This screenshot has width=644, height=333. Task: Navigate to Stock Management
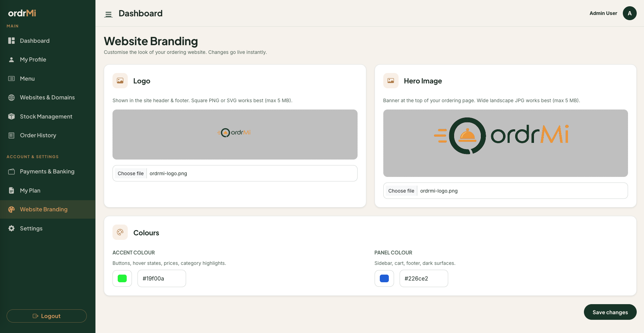[48, 116]
